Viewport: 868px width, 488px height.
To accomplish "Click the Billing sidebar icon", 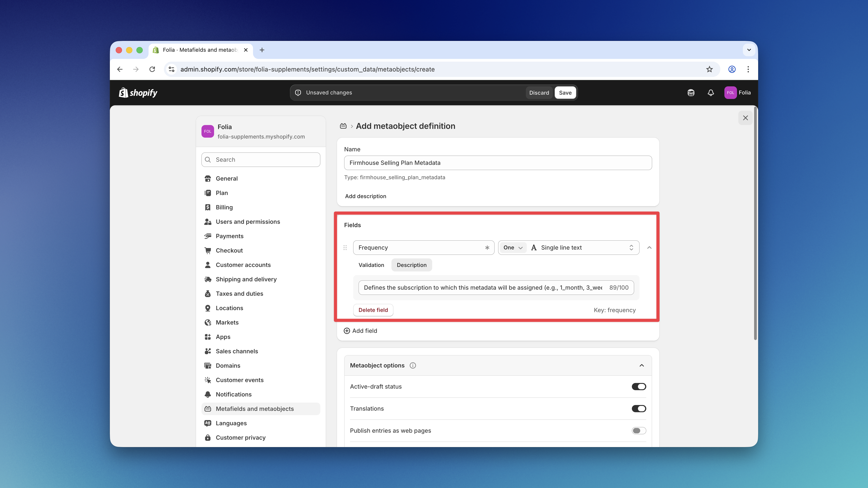I will pos(208,207).
